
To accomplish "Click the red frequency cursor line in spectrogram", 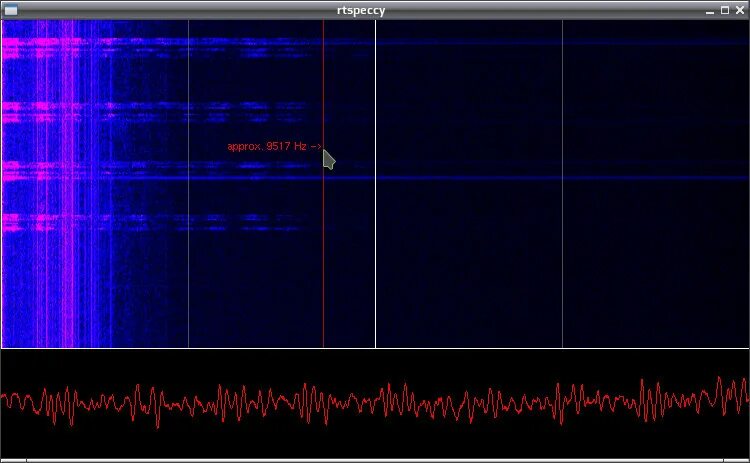I will (x=323, y=184).
